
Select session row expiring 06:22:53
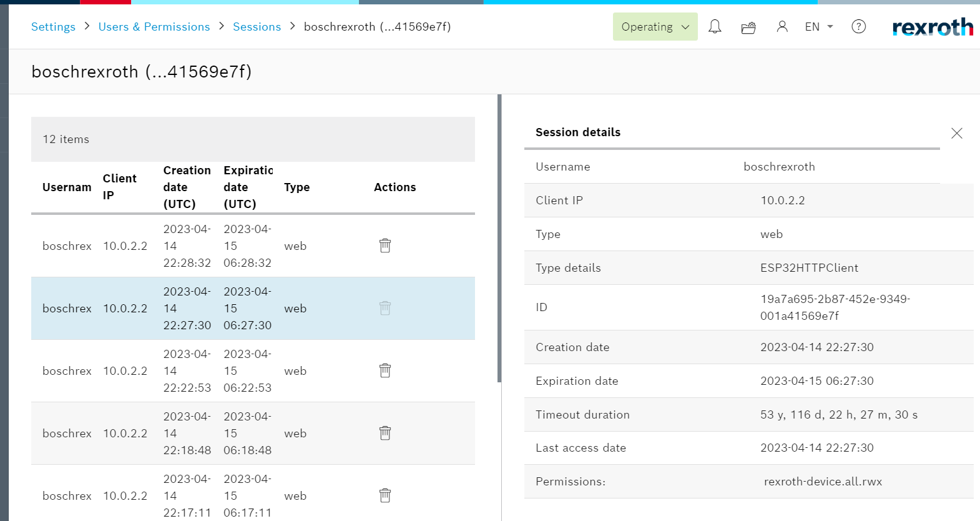point(253,371)
